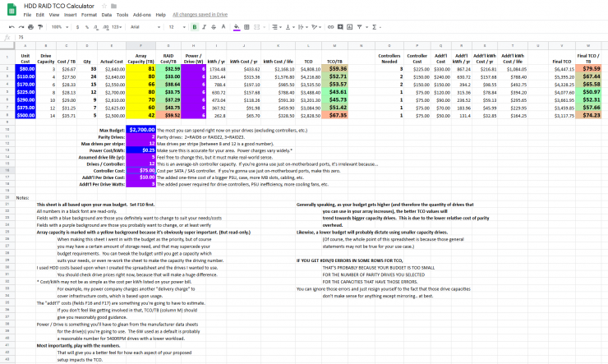
Task: Open the Google Sheets home icon
Action: click(x=12, y=10)
